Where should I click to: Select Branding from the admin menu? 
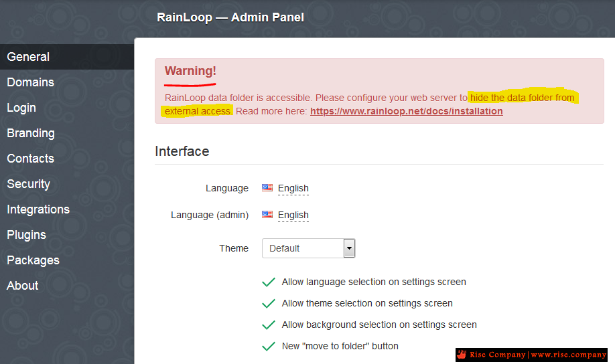tap(67, 133)
